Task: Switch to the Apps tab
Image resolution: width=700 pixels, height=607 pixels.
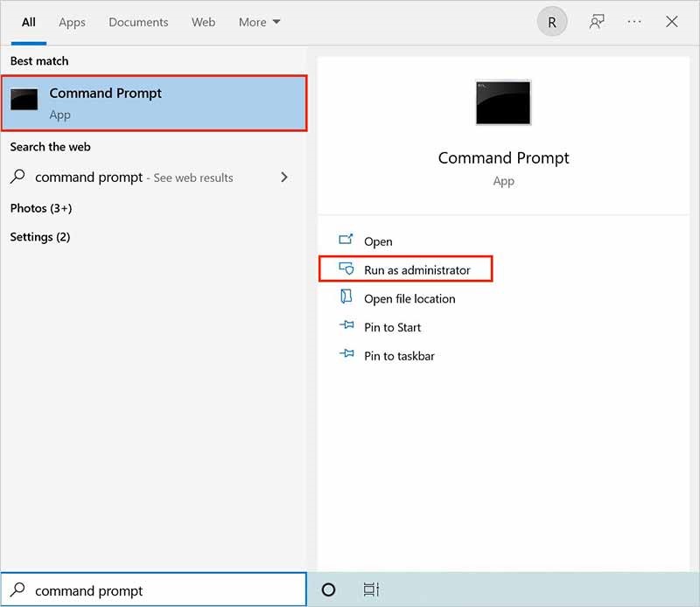Action: pyautogui.click(x=72, y=22)
